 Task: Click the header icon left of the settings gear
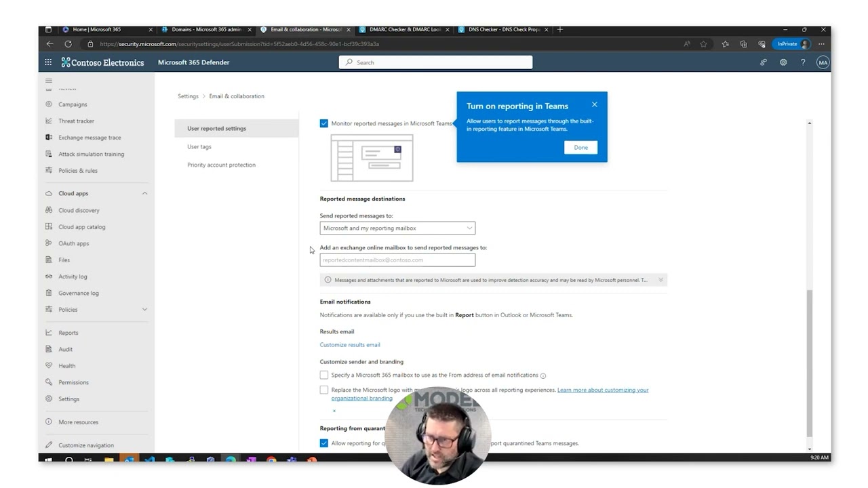click(764, 62)
